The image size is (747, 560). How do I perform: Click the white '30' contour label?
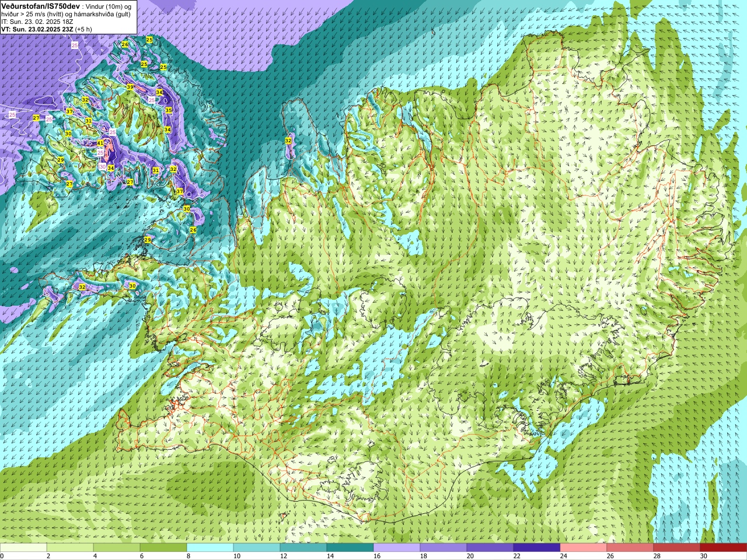103,167
